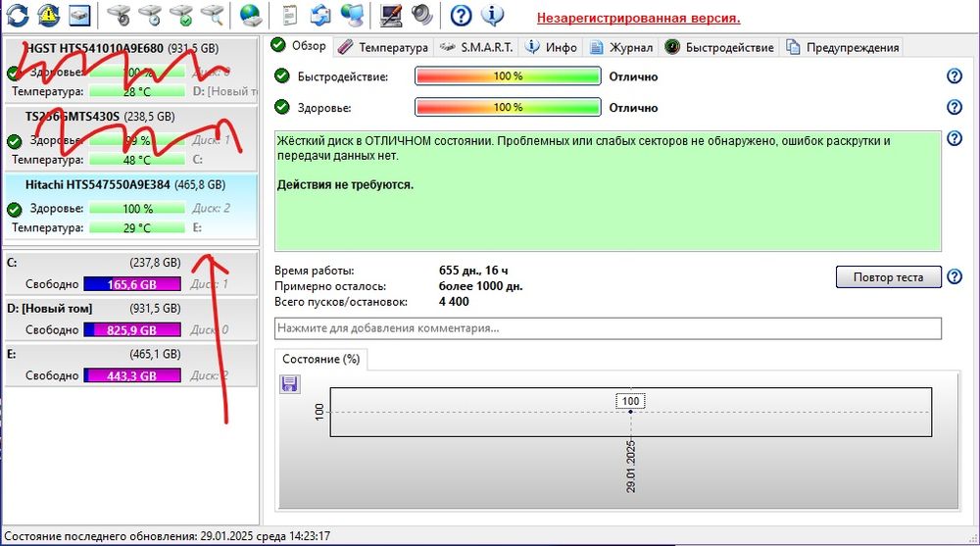Click the refresh icon with yellow warning triangle
The height and width of the screenshot is (546, 980).
point(49,15)
